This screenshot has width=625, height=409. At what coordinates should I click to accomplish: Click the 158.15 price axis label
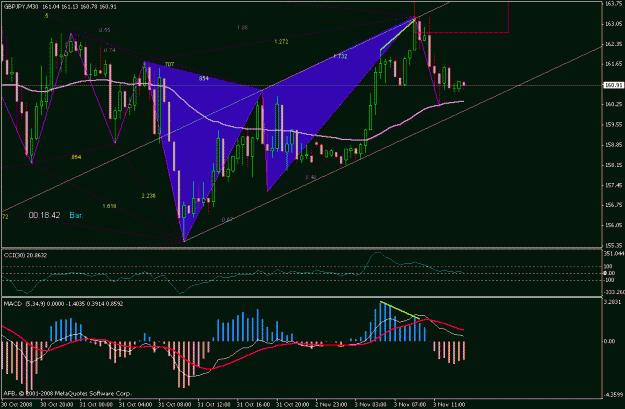pos(611,165)
